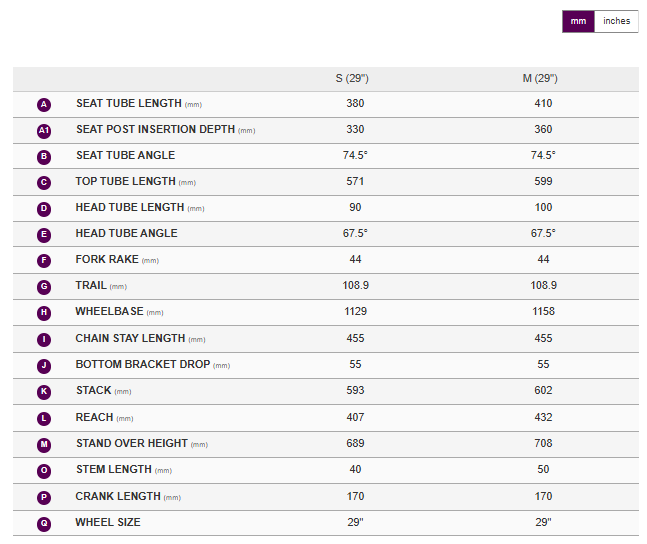Click the H wheelbase badge
647x544 pixels.
pos(44,313)
